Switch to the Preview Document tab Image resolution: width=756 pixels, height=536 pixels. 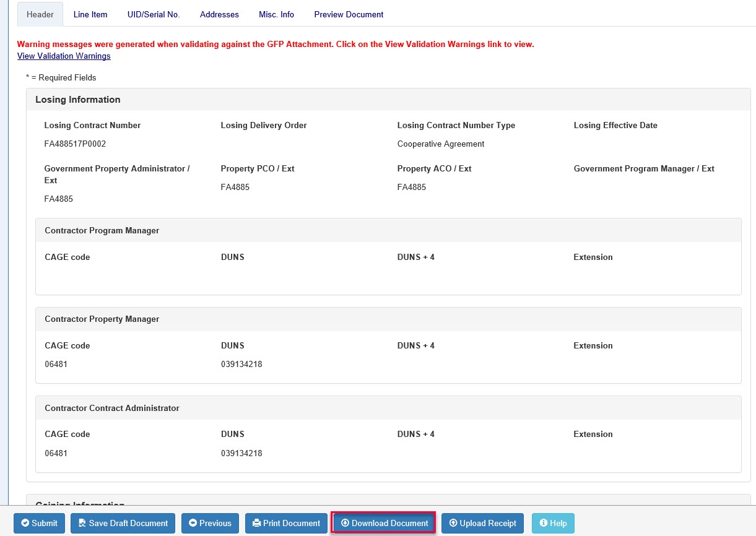349,14
